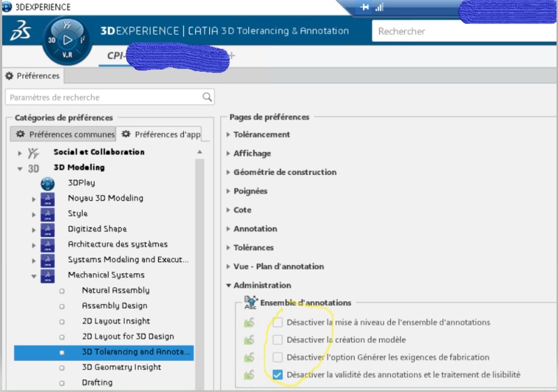Add a new tab with the plus button
This screenshot has height=392, width=558.
click(x=232, y=55)
